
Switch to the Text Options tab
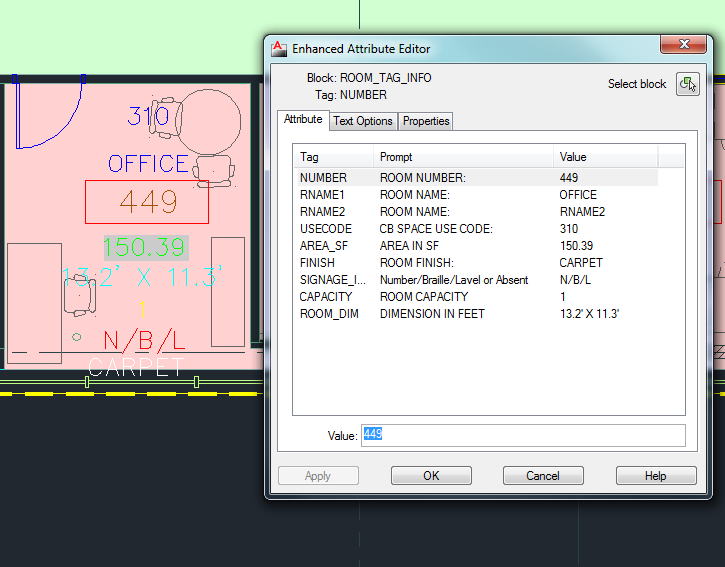362,121
